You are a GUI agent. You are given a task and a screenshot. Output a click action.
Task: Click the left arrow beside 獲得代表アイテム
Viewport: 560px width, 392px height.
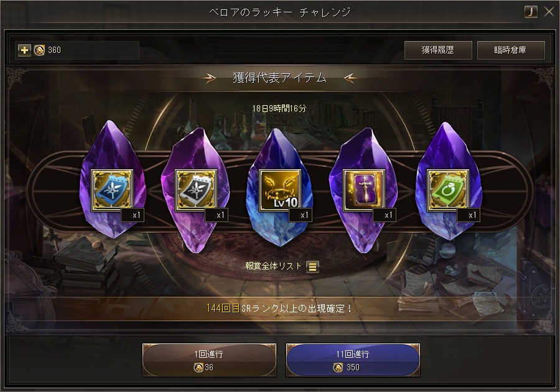(x=211, y=78)
